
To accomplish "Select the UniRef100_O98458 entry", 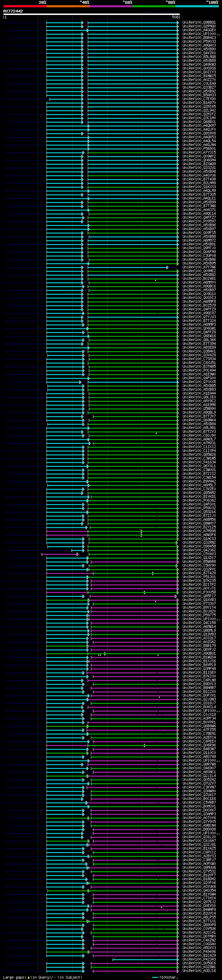I will coord(199,546).
